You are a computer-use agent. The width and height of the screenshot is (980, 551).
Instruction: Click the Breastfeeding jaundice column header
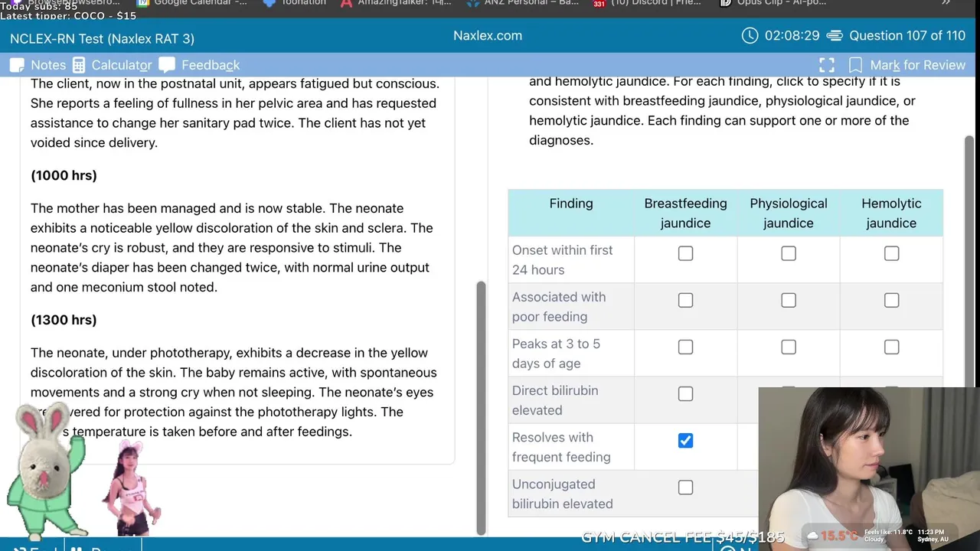pos(685,214)
